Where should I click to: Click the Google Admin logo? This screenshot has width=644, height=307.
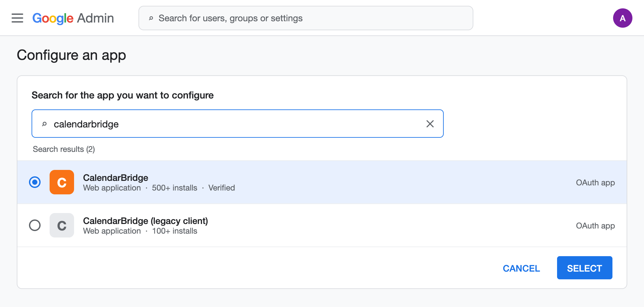click(x=73, y=18)
